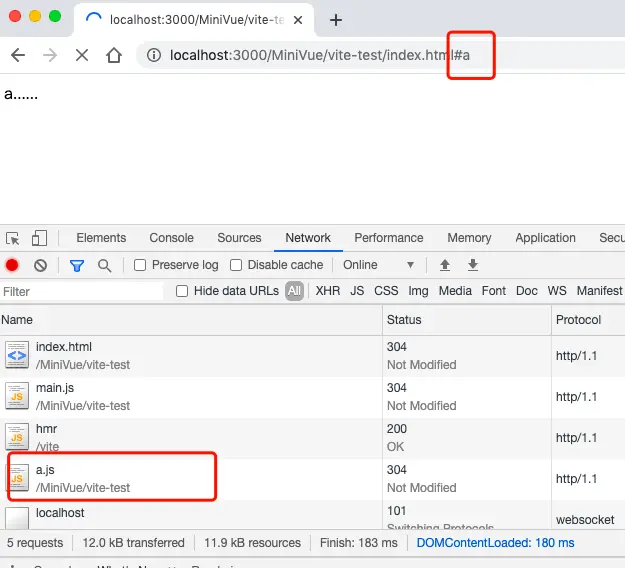This screenshot has height=568, width=625.
Task: Select the main.js request row
Action: pyautogui.click(x=312, y=397)
